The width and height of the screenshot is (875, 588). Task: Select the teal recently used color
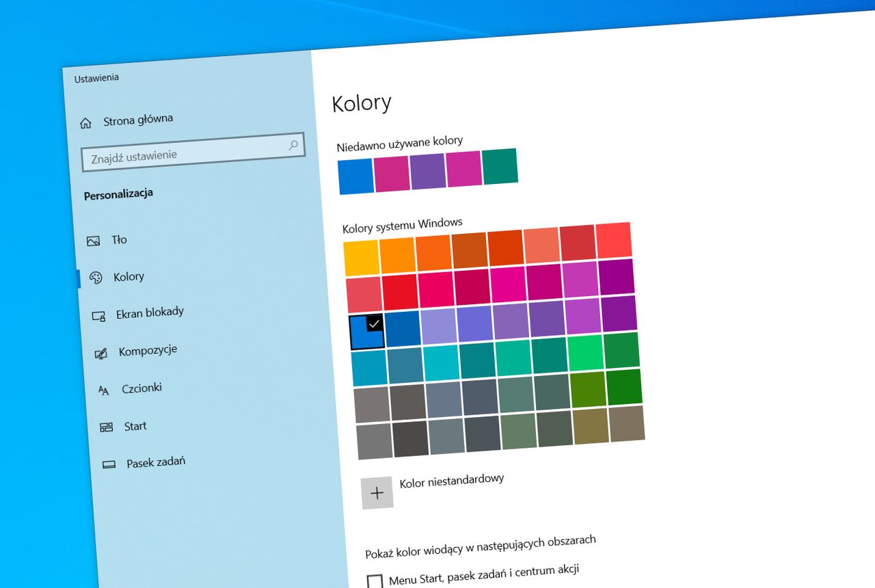(499, 166)
